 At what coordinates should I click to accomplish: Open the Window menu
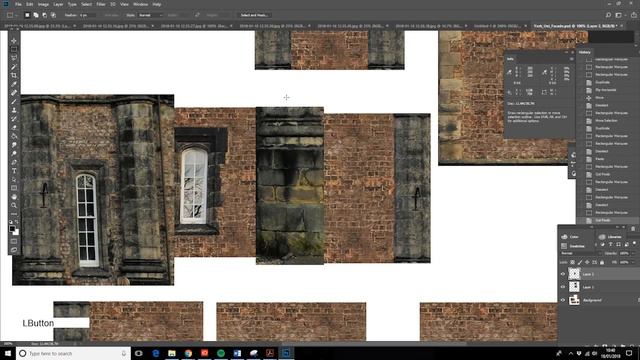point(140,4)
